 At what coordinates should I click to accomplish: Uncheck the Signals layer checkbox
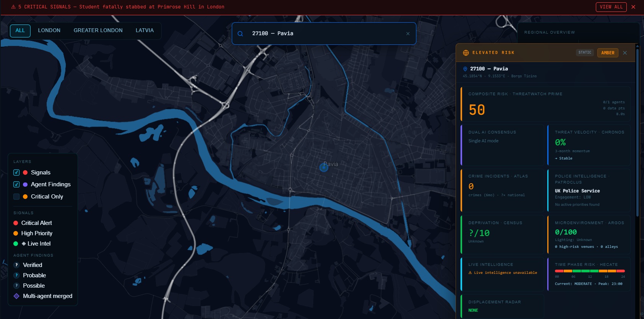(x=16, y=173)
